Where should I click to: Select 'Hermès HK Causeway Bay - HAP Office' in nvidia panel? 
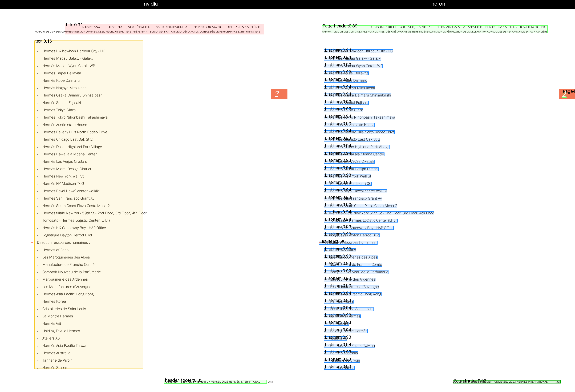(x=74, y=228)
